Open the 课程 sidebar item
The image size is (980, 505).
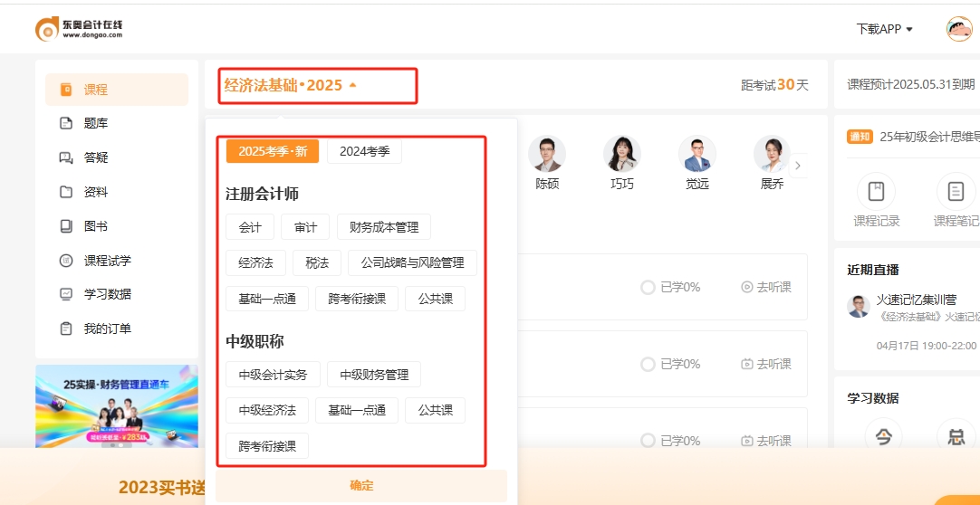[x=116, y=90]
